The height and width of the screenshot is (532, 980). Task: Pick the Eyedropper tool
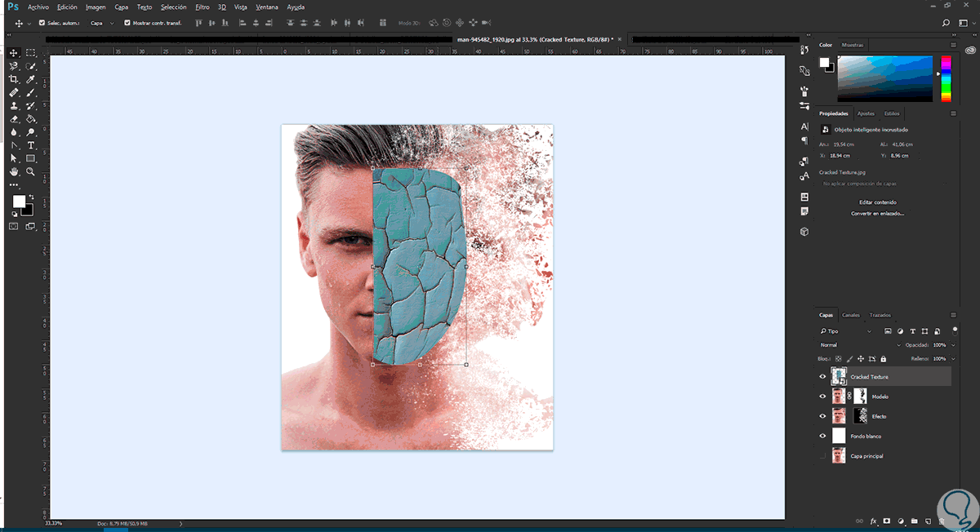(30, 79)
